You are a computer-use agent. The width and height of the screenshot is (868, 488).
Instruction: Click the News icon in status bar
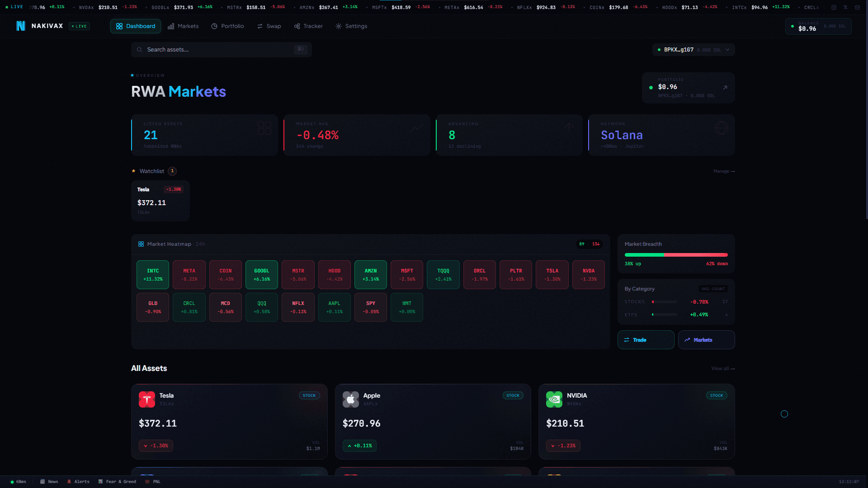42,482
